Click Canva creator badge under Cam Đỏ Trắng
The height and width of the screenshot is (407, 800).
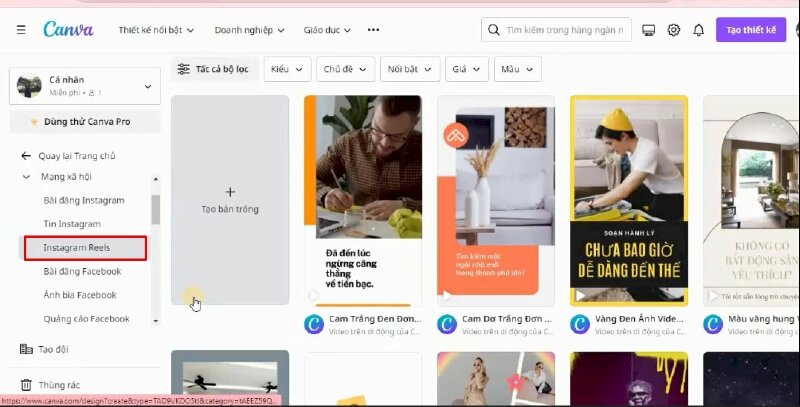447,324
